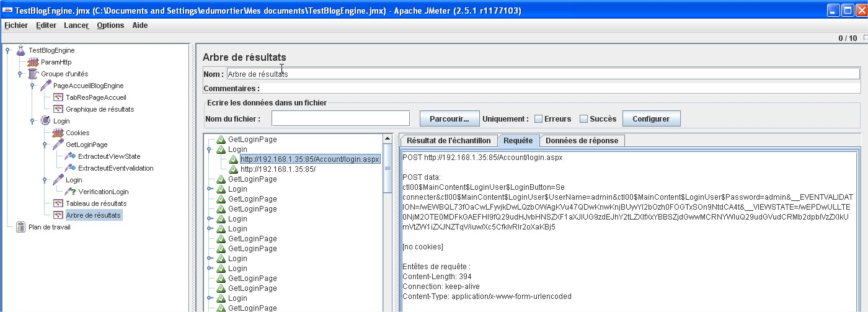Open the Fichier menu

click(x=16, y=25)
